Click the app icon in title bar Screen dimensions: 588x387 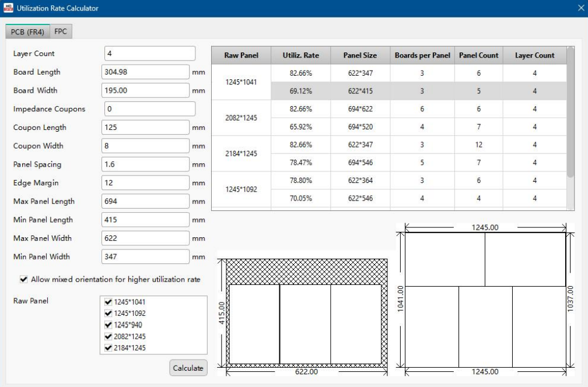coord(7,8)
